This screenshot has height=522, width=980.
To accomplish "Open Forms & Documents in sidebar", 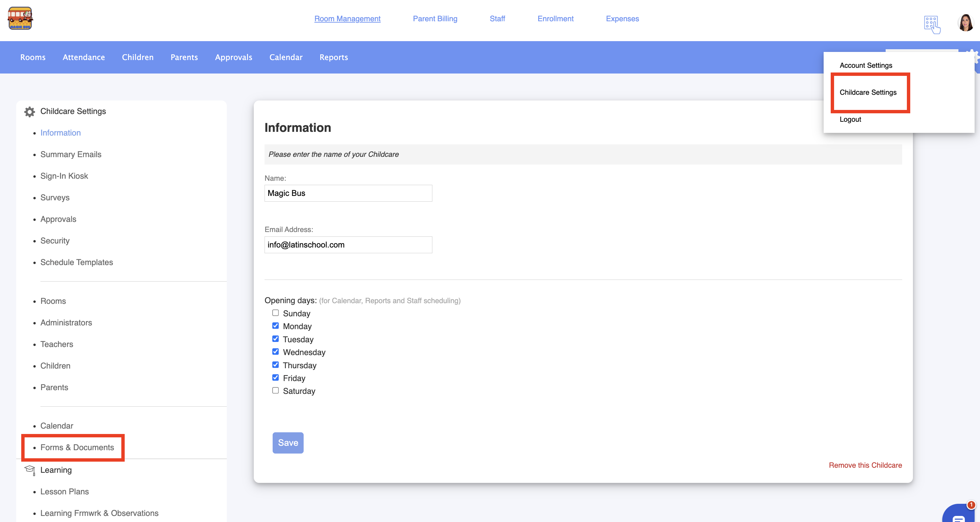I will [x=77, y=447].
